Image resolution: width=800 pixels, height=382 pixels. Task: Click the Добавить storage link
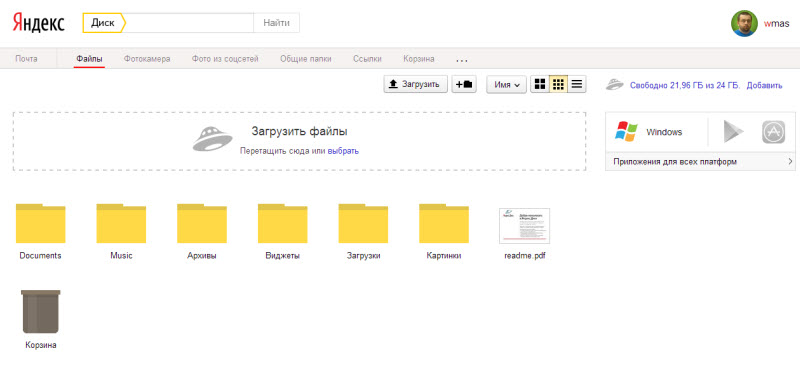click(764, 86)
